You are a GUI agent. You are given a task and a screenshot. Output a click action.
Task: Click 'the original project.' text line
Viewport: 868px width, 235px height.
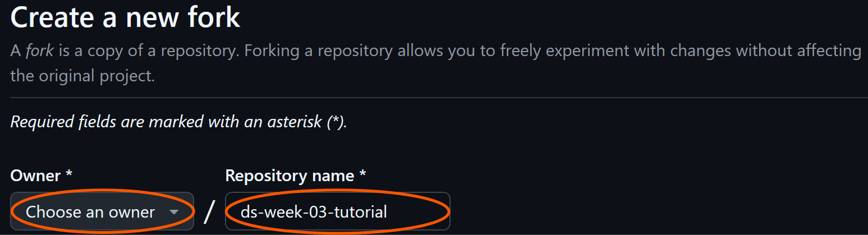point(82,76)
